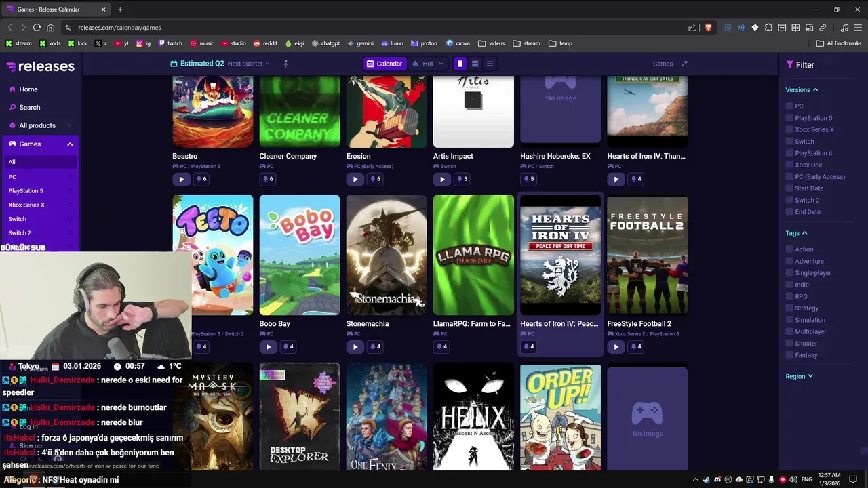Click the bell follow button under Artis Impact
This screenshot has width=868, height=488.
pos(461,179)
